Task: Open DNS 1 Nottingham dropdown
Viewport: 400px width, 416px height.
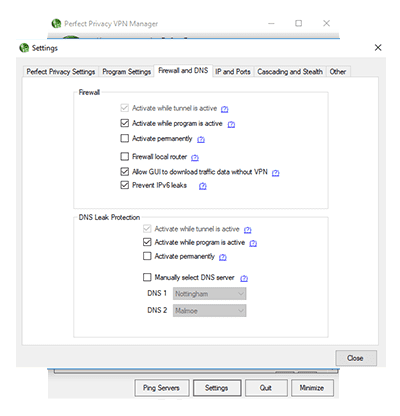Action: [x=209, y=294]
